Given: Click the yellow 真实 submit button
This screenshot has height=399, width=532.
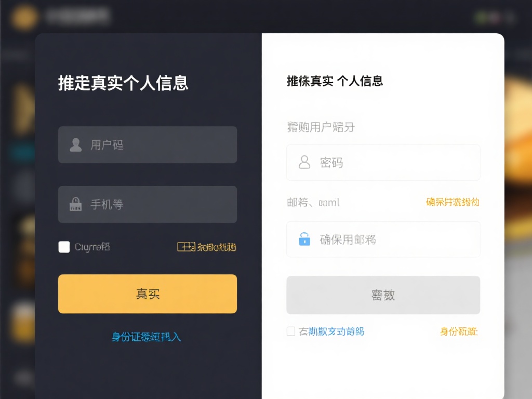Looking at the screenshot, I should click(x=148, y=294).
